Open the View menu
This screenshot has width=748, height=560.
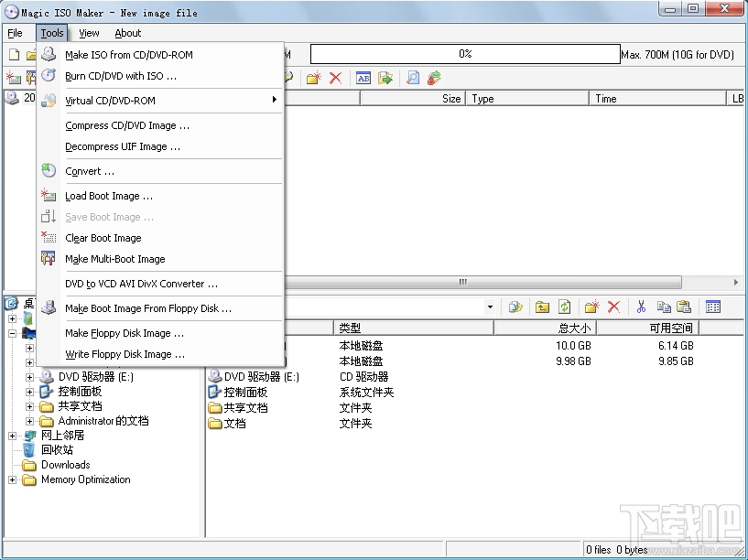[x=88, y=33]
